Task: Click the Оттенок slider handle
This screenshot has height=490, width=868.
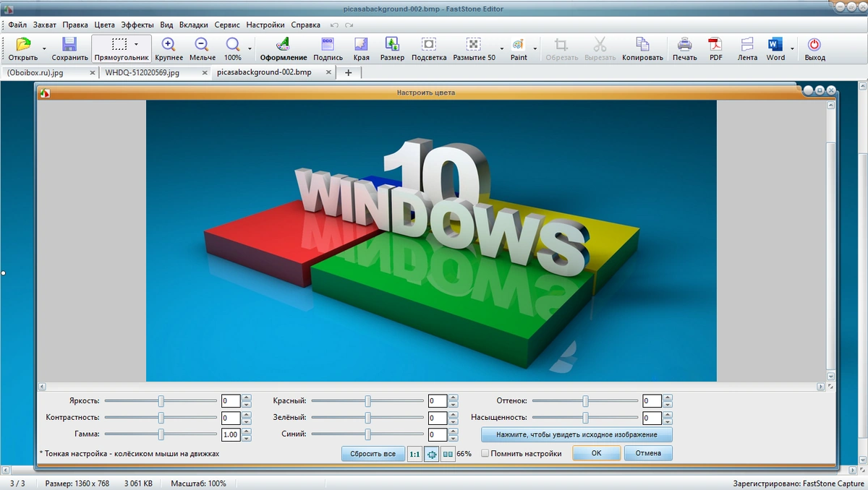Action: click(585, 401)
